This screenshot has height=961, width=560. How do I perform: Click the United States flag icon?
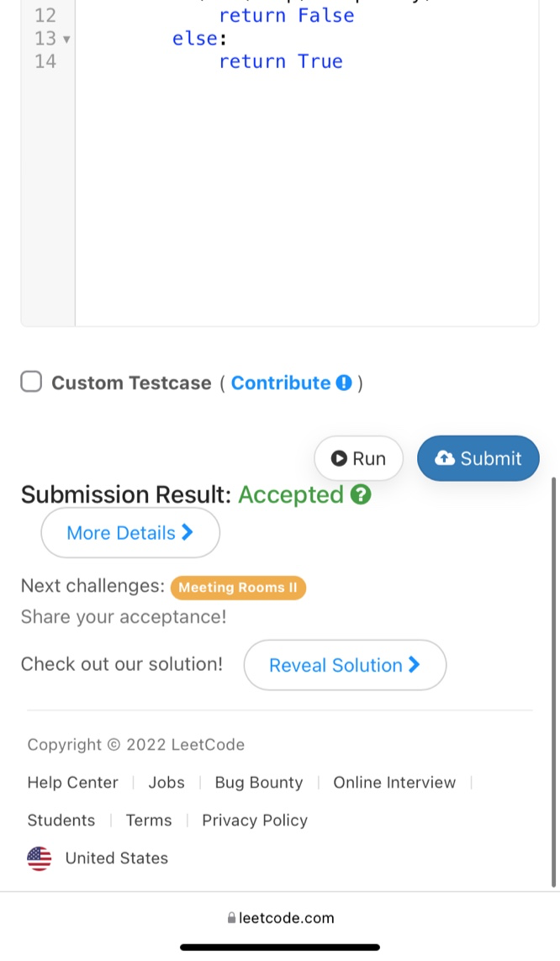[40, 858]
